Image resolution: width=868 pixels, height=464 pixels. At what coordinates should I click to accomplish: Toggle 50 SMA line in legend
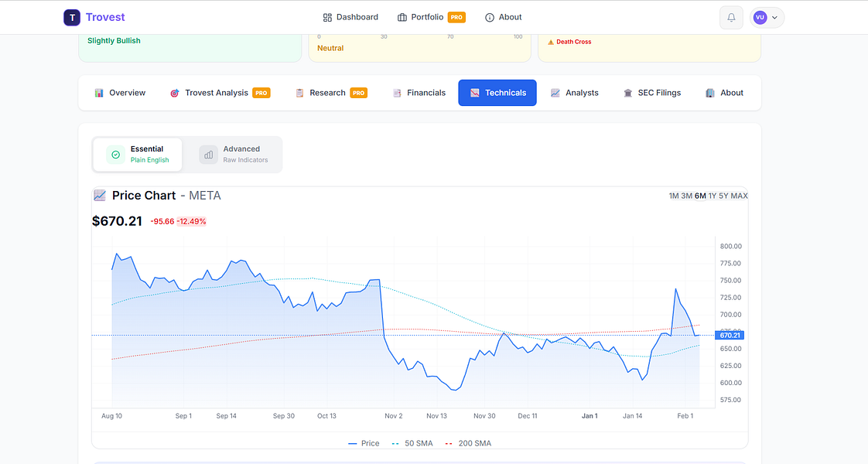[x=412, y=443]
